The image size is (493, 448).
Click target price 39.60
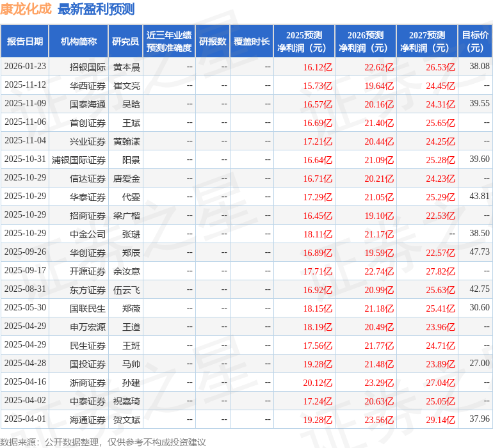pos(480,159)
